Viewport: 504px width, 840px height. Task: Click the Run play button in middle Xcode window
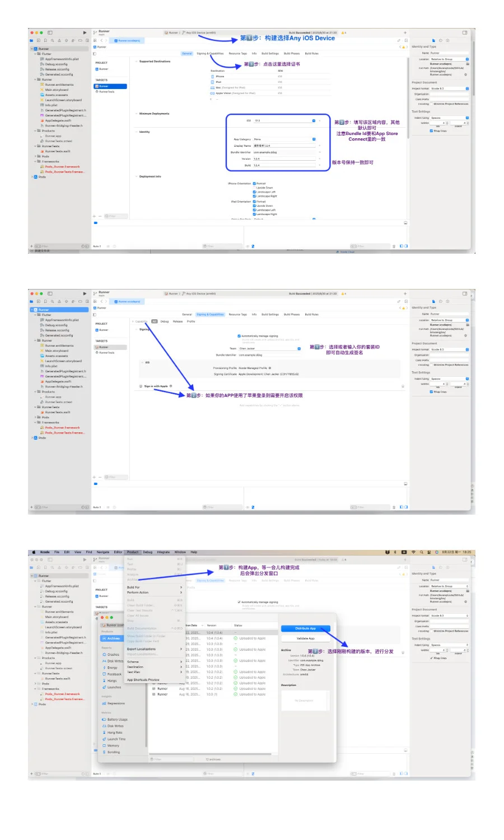[x=85, y=293]
